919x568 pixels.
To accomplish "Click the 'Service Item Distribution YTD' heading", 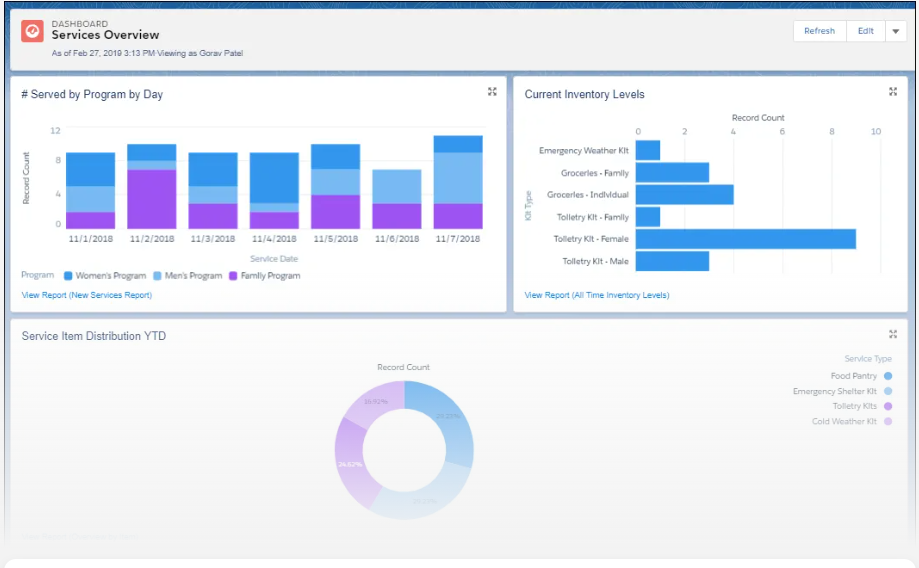I will coord(94,336).
